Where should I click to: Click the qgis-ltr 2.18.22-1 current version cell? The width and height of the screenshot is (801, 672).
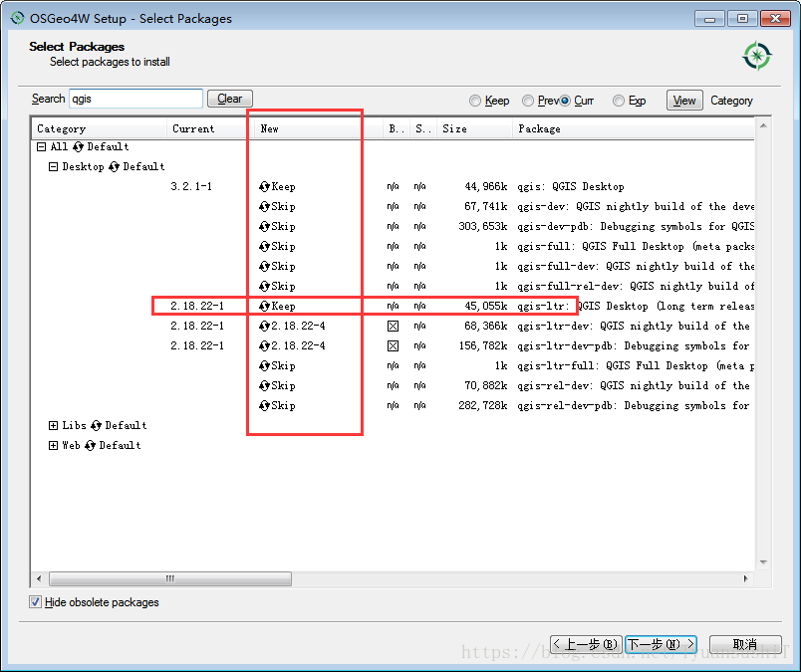(197, 307)
